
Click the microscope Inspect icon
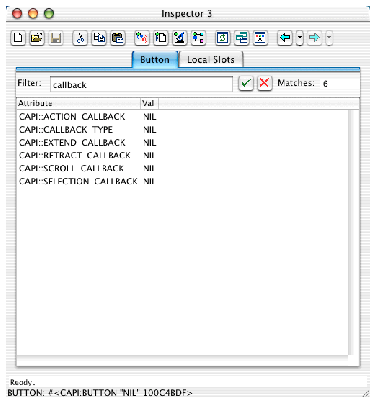tap(180, 38)
